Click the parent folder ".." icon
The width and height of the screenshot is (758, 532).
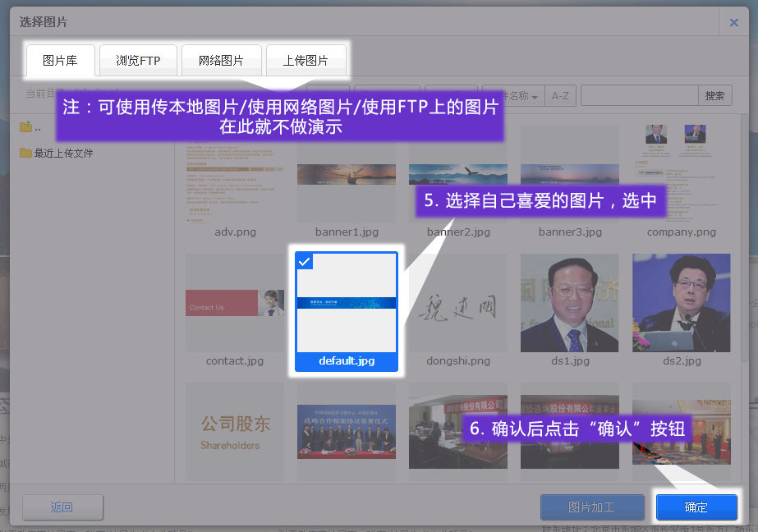[26, 127]
